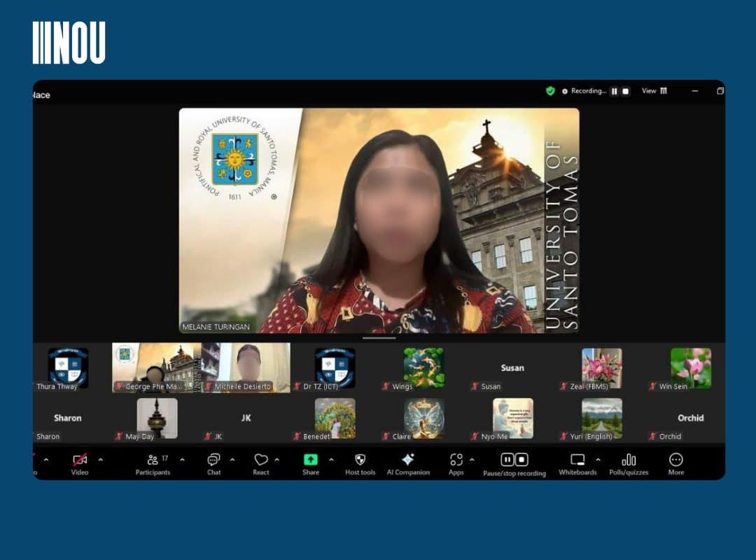Click the Recording status indicator
The image size is (756, 560).
[583, 91]
